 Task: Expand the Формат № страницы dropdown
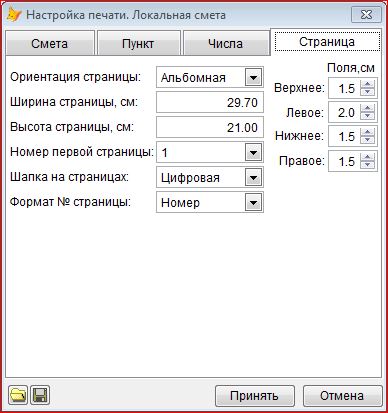coord(253,203)
